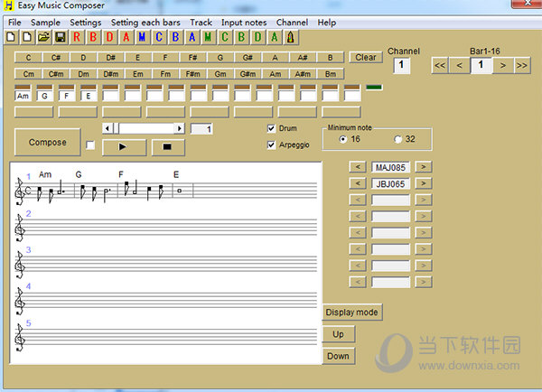
Task: Select the A#m minor chord button
Action: [303, 74]
